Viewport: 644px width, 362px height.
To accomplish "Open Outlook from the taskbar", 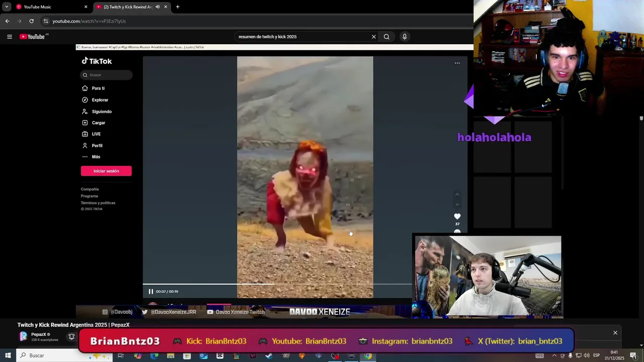I will click(203, 355).
